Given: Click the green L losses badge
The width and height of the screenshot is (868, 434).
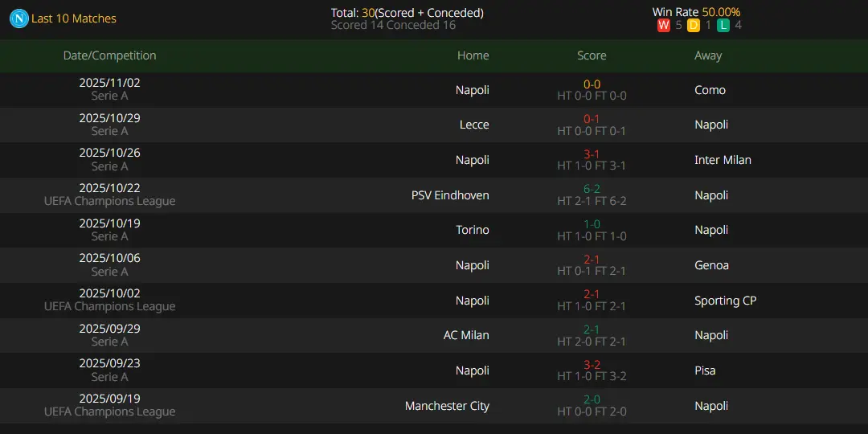Looking at the screenshot, I should pyautogui.click(x=723, y=26).
